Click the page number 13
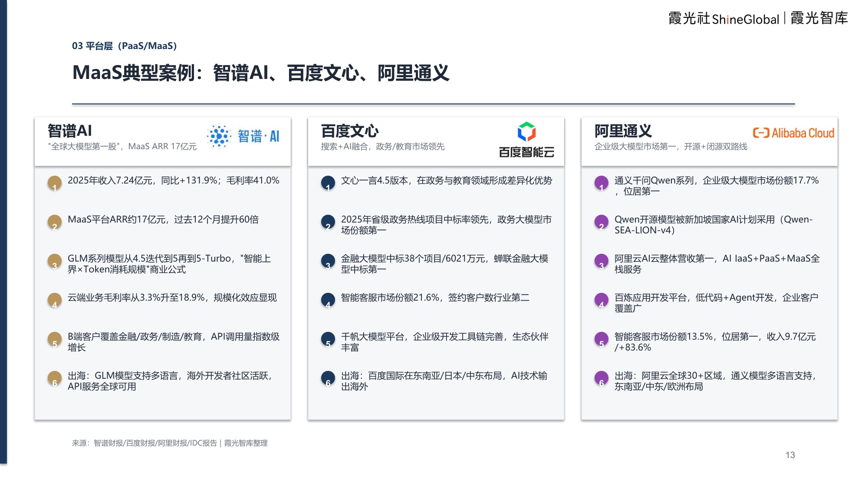Image resolution: width=868 pixels, height=488 pixels. click(790, 455)
